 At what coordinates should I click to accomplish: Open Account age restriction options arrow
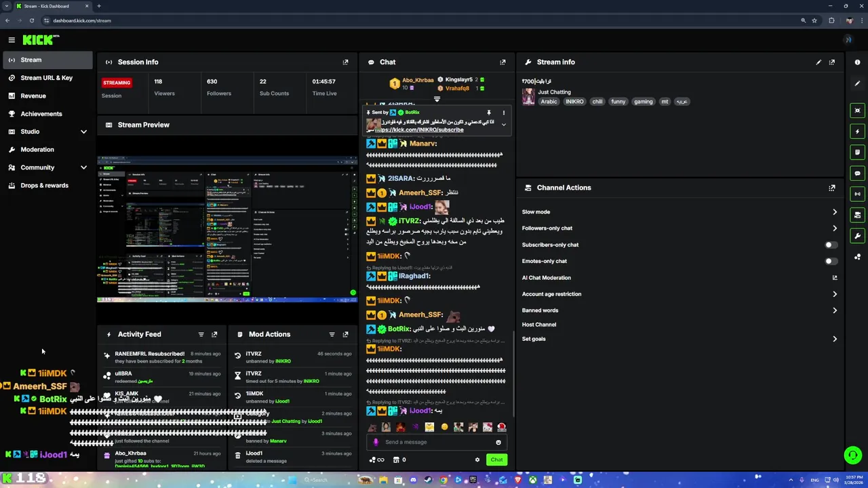coord(834,294)
